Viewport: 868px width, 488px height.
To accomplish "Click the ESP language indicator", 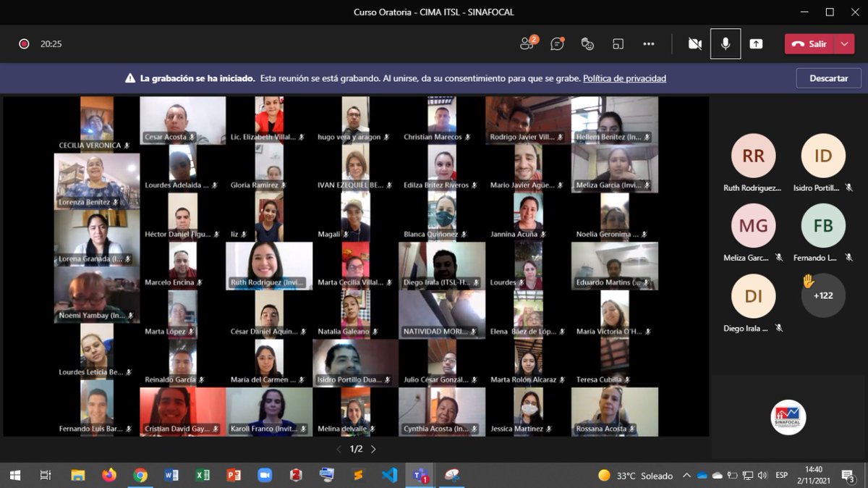I will (x=782, y=476).
